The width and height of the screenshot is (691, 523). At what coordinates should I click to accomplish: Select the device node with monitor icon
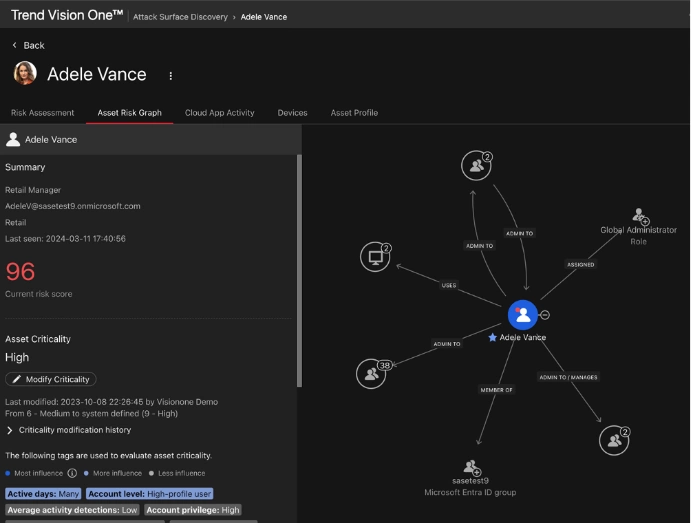(375, 258)
